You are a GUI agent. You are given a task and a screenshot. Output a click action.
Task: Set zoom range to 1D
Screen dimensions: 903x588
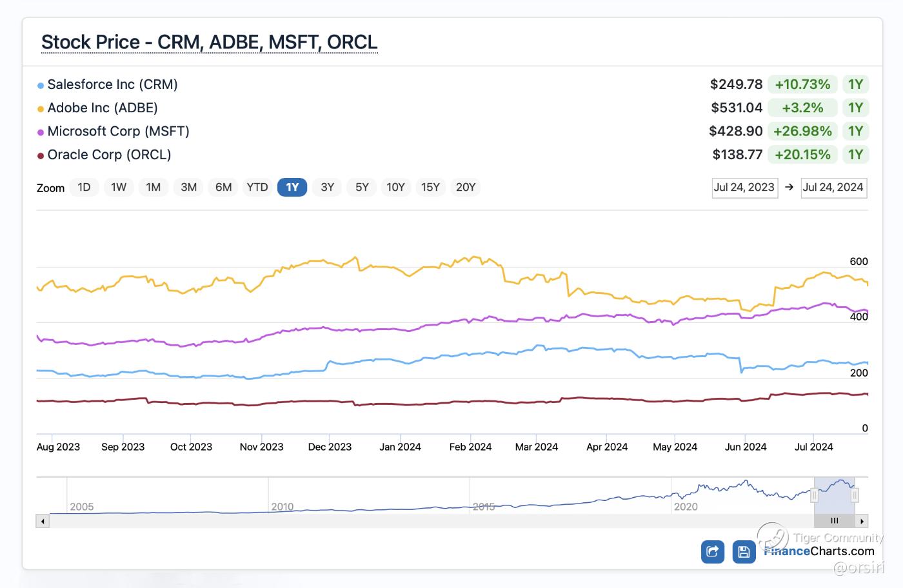tap(84, 188)
